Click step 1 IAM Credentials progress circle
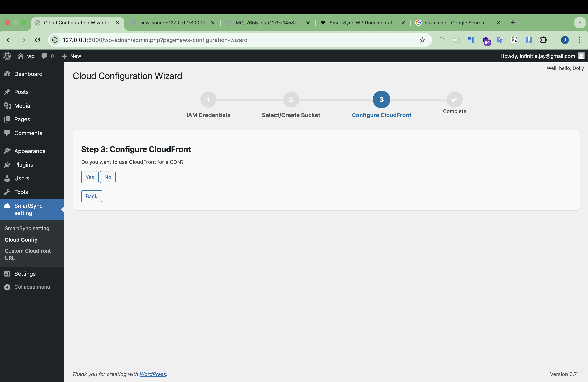The image size is (588, 382). [x=208, y=99]
